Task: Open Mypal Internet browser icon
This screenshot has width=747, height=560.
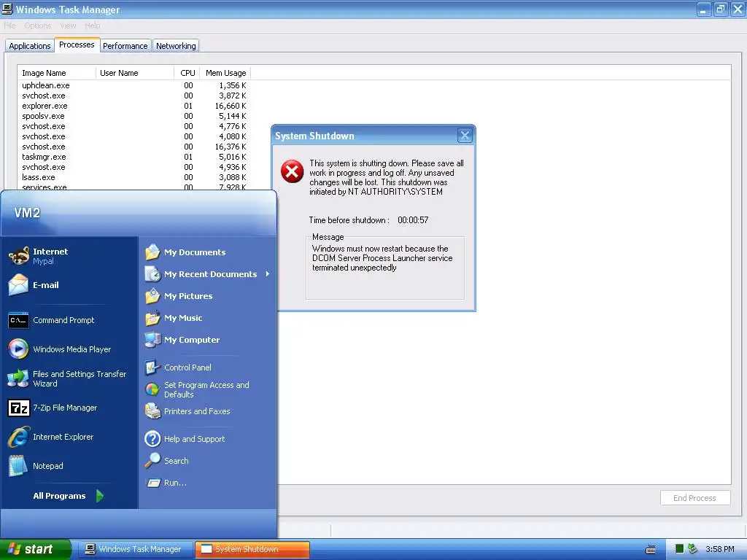Action: point(18,256)
